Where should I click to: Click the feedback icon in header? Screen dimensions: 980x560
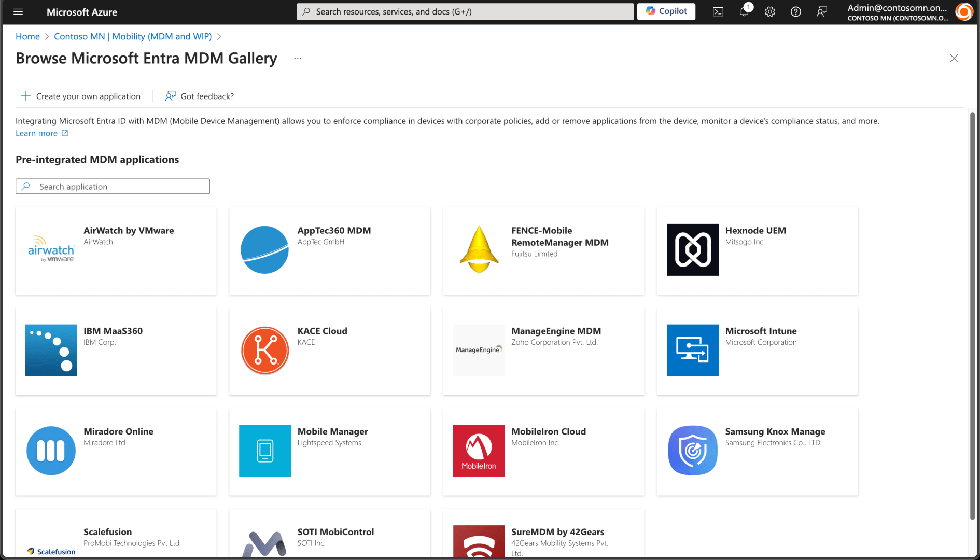click(822, 11)
